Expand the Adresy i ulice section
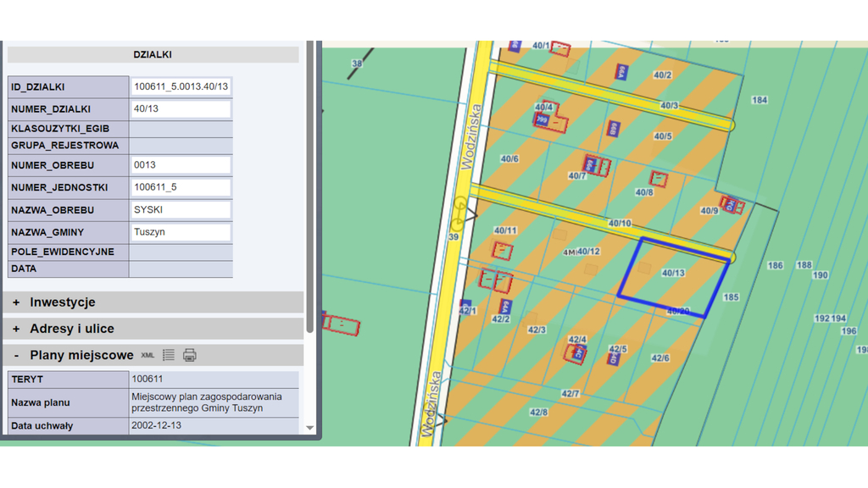 (71, 329)
